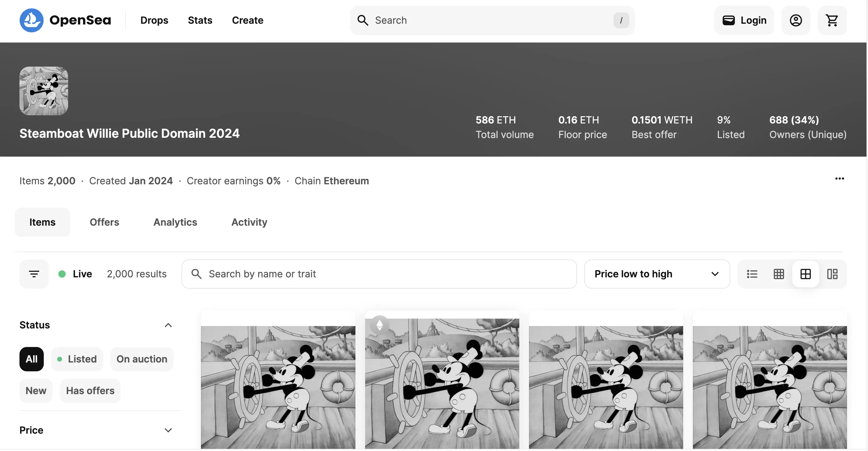Open the Create page

pos(248,20)
